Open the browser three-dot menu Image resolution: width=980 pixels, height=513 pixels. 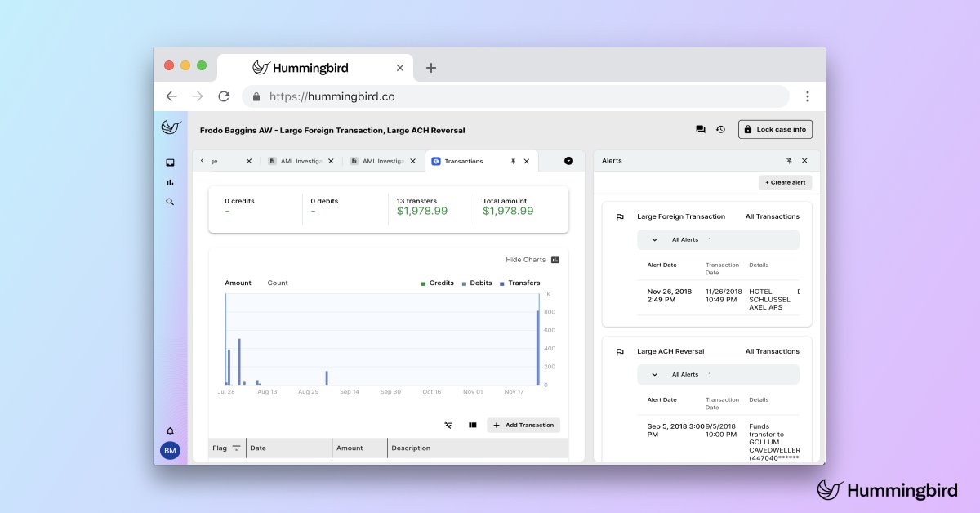808,96
